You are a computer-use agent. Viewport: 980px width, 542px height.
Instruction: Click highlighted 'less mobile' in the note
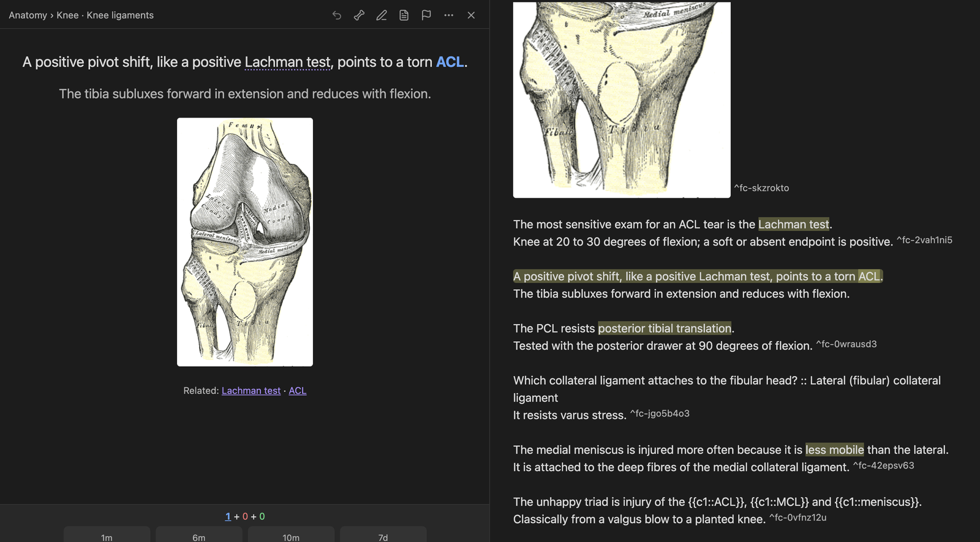[834, 450]
